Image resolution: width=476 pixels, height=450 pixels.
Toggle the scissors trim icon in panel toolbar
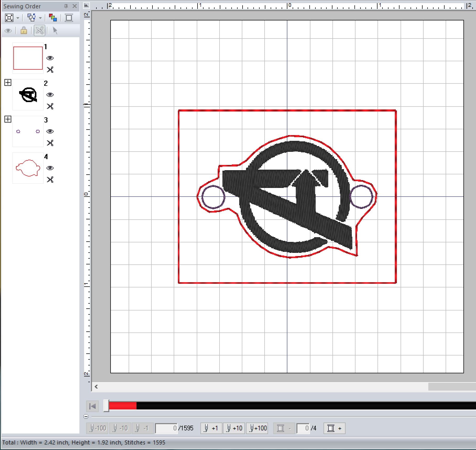[40, 30]
